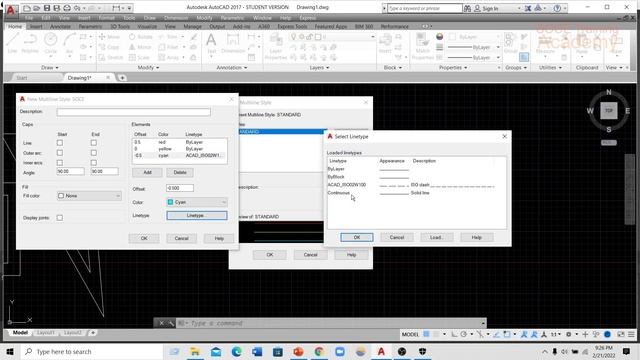Toggle Line cap End checkbox
This screenshot has width=640, height=360.
point(94,143)
